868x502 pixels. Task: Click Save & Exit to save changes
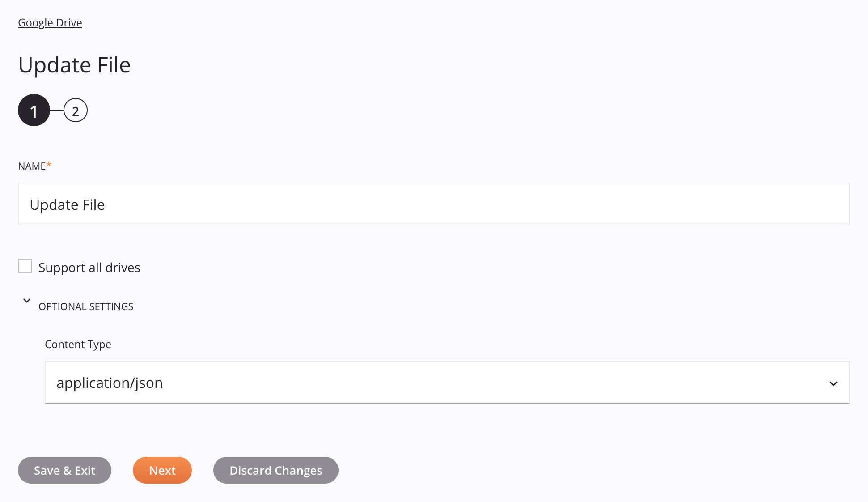coord(64,470)
